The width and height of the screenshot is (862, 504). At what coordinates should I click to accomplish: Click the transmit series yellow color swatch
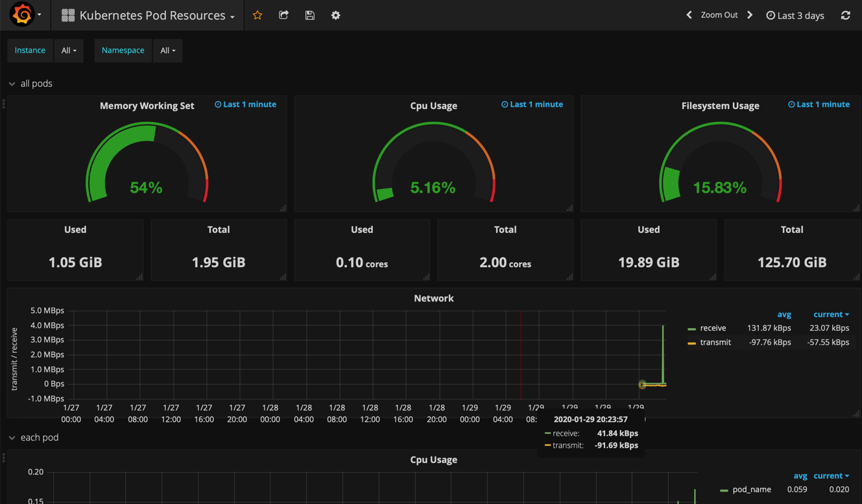click(692, 343)
